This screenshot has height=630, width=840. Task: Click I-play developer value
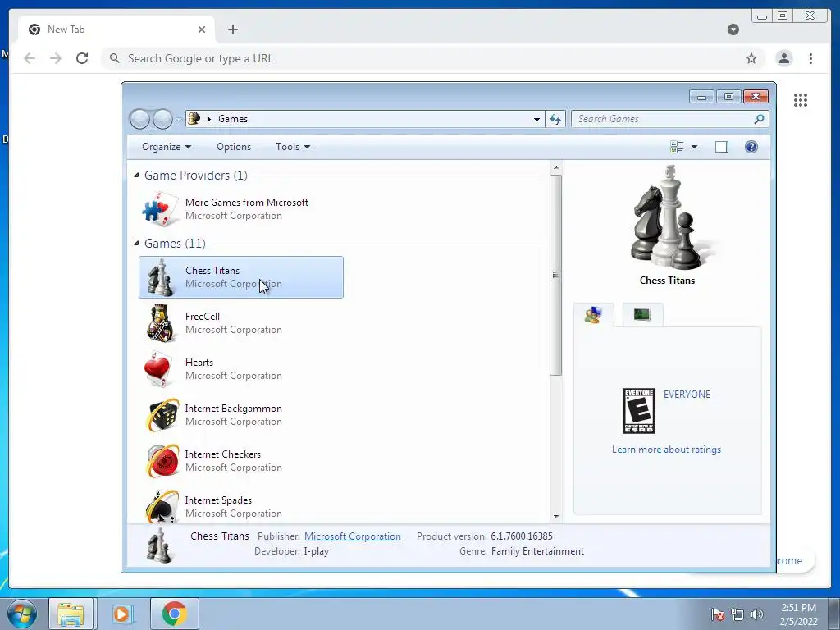[x=316, y=551]
